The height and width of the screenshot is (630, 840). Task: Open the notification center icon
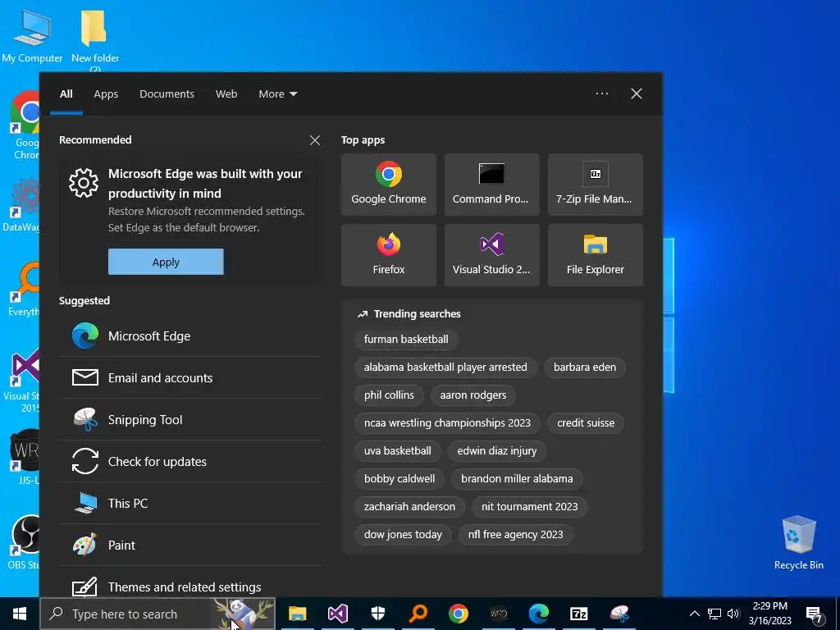[815, 614]
